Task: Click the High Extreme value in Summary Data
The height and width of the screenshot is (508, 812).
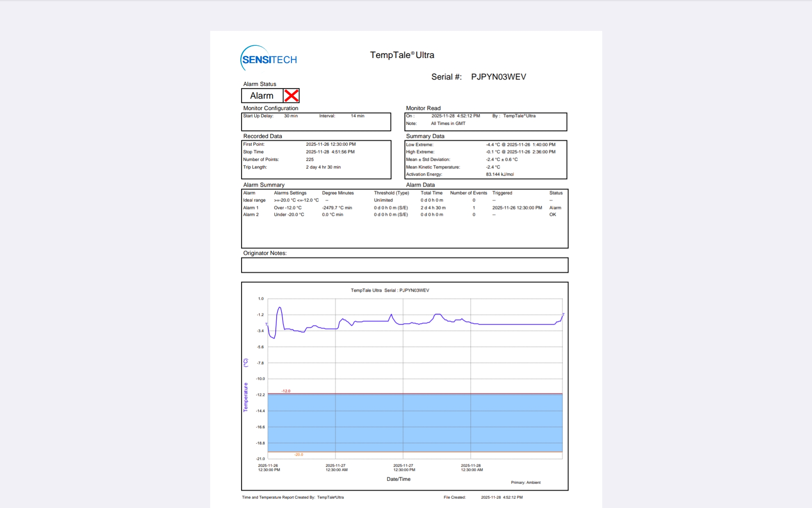Action: (521, 152)
